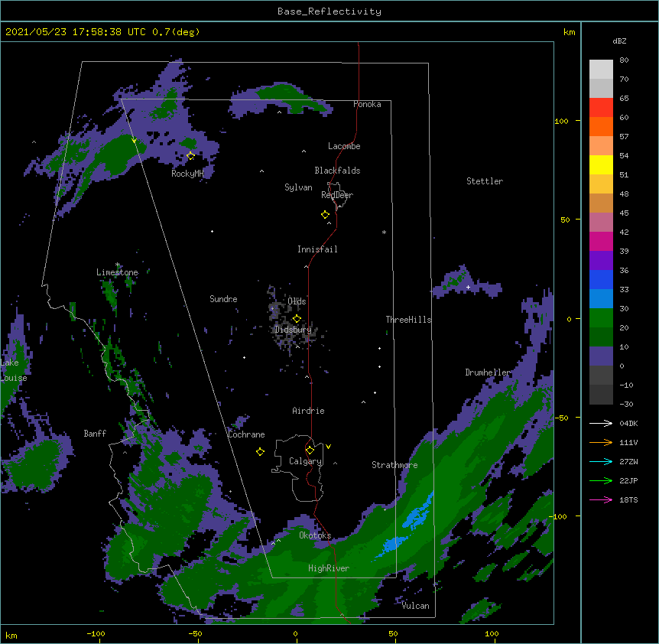The width and height of the screenshot is (659, 644).
Task: Click the yellow diamond marker inside Calgary boundary
Action: pos(310,450)
